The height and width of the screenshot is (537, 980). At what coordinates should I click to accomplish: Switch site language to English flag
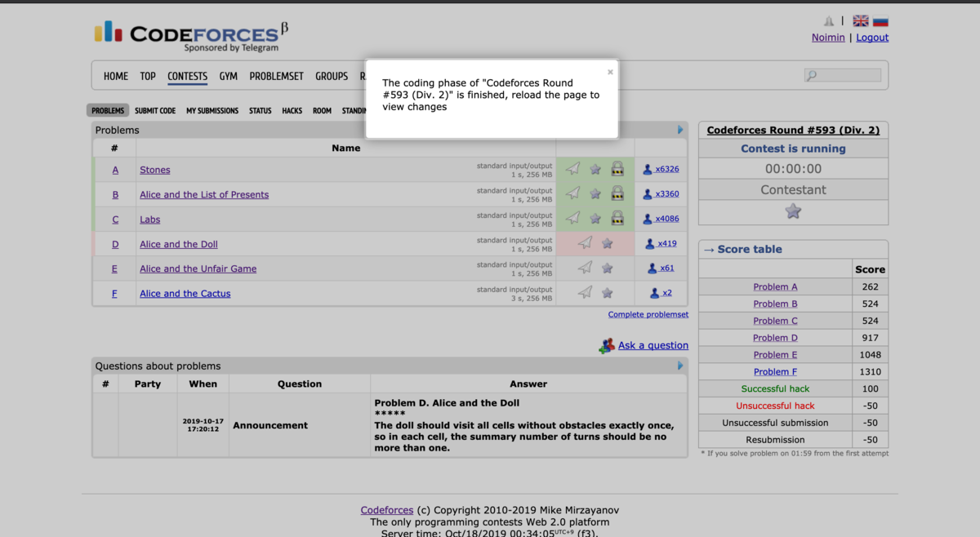(861, 21)
